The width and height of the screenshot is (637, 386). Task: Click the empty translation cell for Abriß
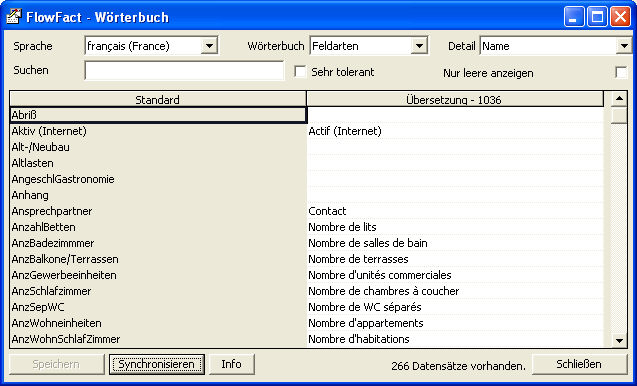[x=455, y=115]
